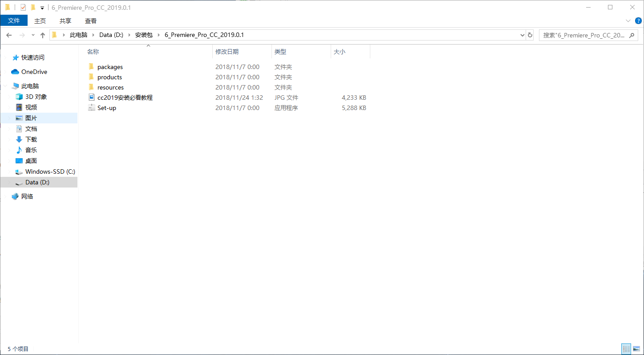Switch to the 查看 ribbon tab
This screenshot has width=644, height=355.
(91, 20)
